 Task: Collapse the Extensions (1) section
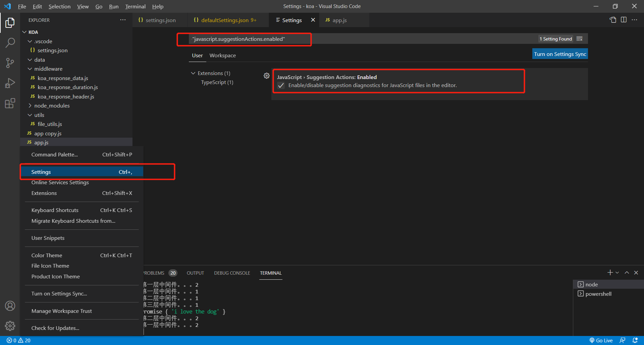[194, 73]
